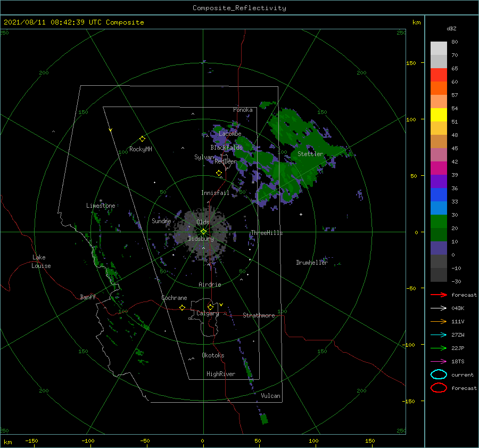The height and width of the screenshot is (448, 479).
Task: Click the Innisfail label
Action: click(215, 193)
